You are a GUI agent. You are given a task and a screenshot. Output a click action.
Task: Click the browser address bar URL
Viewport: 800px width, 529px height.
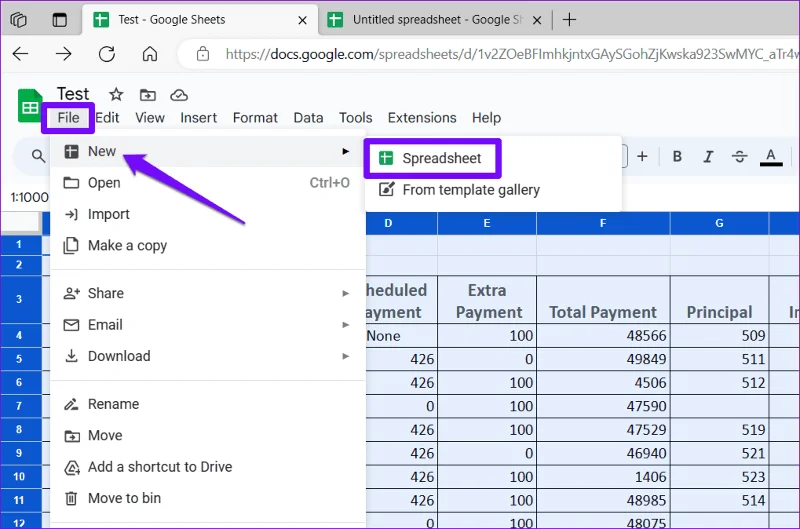pos(510,54)
